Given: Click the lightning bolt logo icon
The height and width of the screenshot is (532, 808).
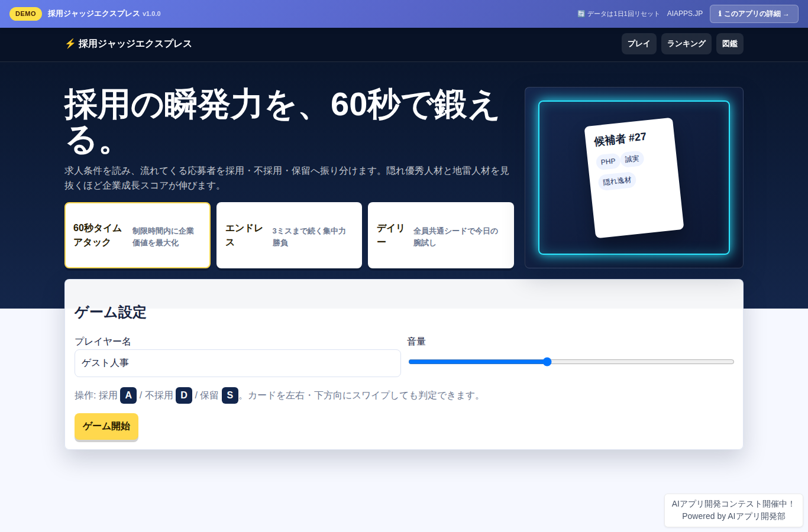Looking at the screenshot, I should pos(70,44).
